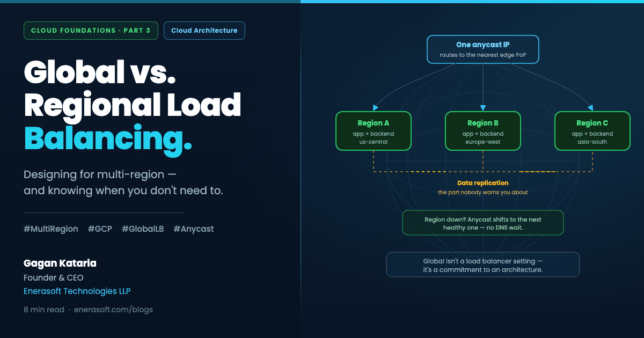Select the Cloud Architecture tag
Image resolution: width=644 pixels, height=338 pixels.
(x=204, y=31)
